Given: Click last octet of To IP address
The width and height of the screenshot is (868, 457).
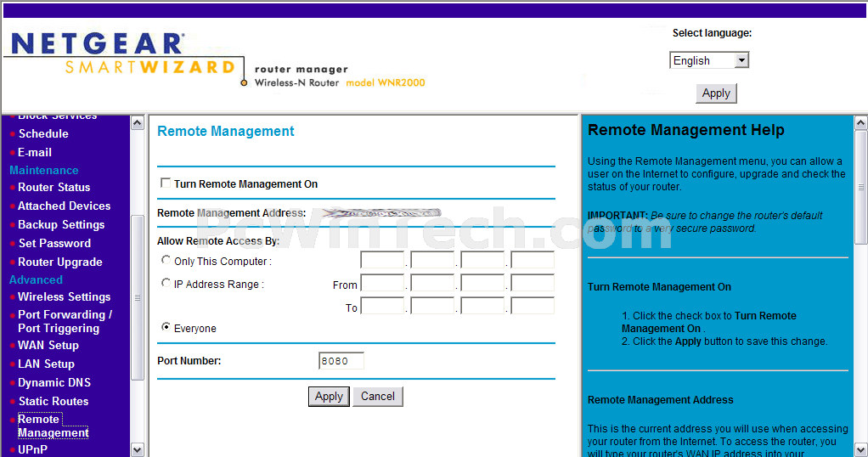Looking at the screenshot, I should pyautogui.click(x=532, y=306).
